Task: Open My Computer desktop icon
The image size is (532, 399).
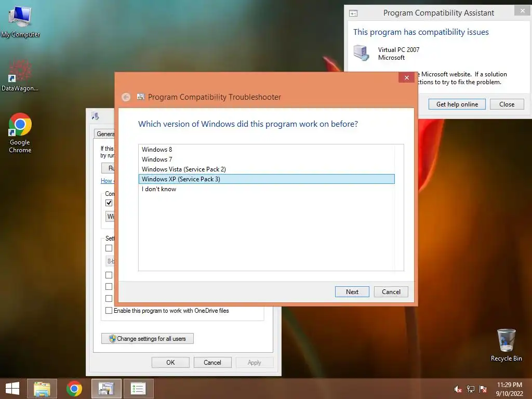Action: coord(20,21)
